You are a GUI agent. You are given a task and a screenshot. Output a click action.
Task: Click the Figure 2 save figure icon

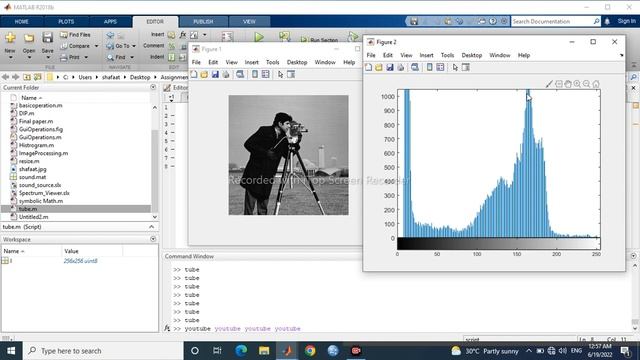tap(390, 67)
